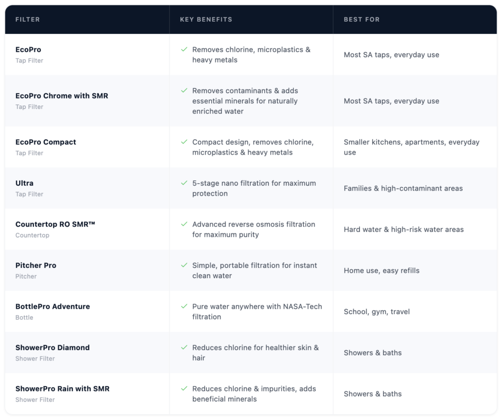Click the checkmark in the Pitcher Pro row
The width and height of the screenshot is (504, 420).
click(x=184, y=265)
